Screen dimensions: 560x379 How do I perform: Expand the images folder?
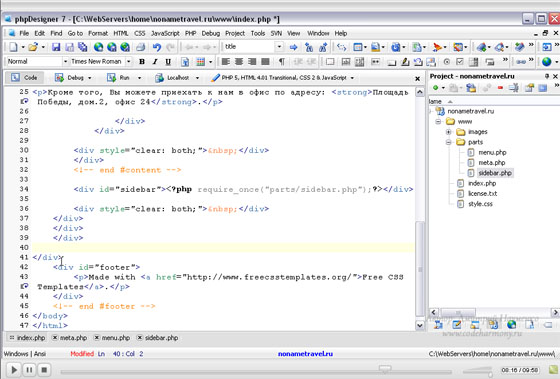pos(449,132)
